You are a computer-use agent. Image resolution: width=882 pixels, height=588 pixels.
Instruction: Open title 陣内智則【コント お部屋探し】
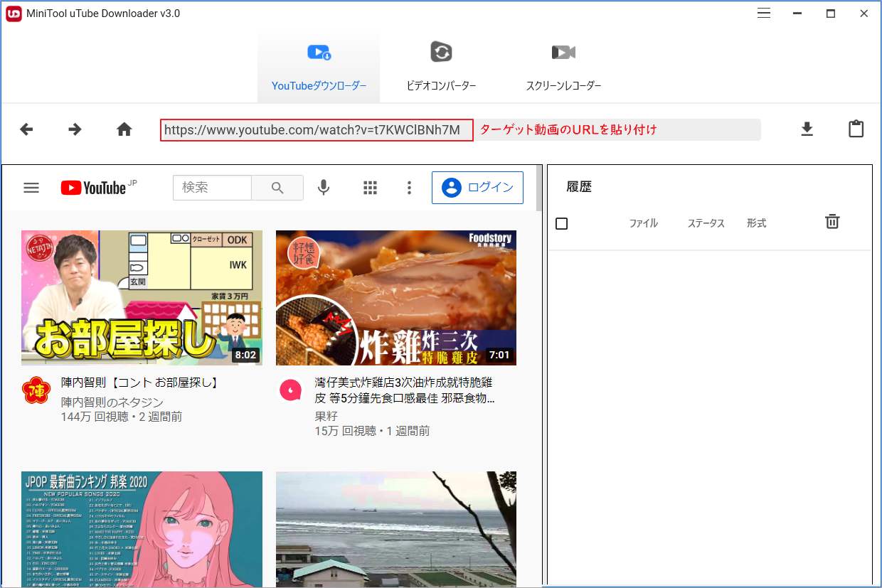(x=140, y=383)
